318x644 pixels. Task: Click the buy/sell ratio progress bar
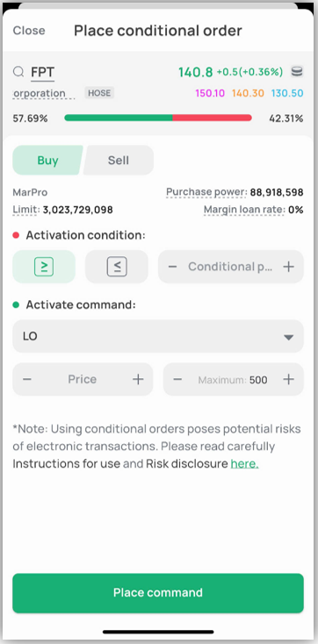(x=158, y=118)
